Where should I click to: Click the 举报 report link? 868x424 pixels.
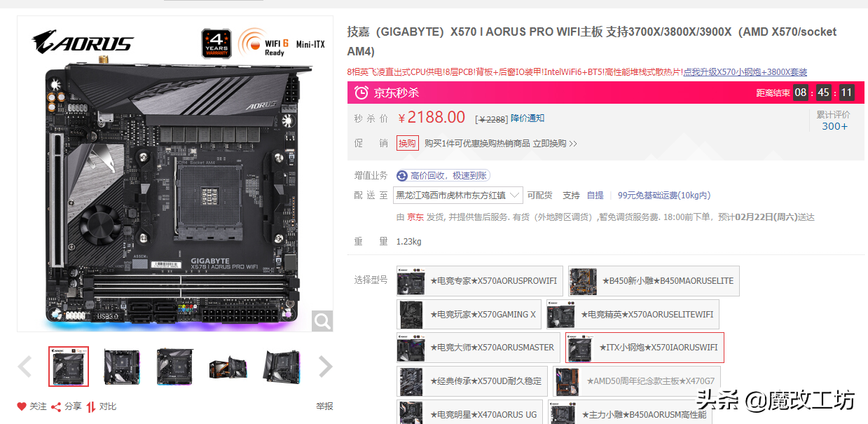324,406
